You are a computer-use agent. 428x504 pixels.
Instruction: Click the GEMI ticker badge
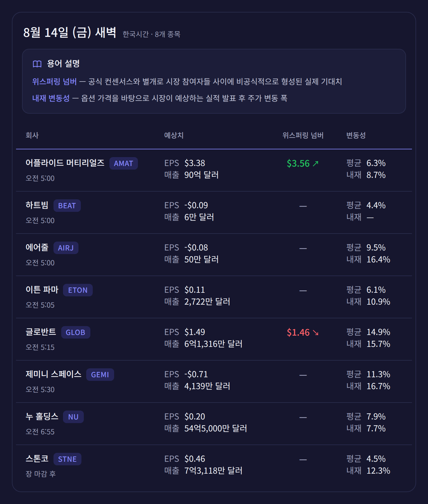[x=100, y=375]
